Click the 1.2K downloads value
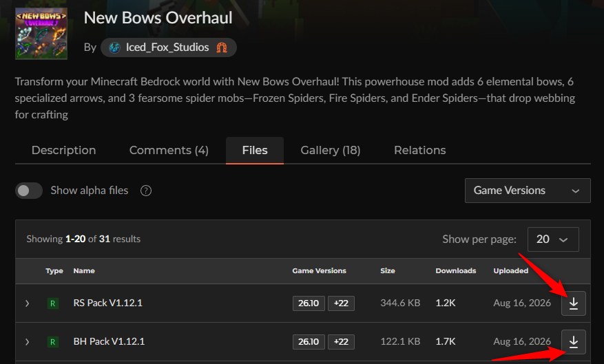604x364 pixels. (x=446, y=303)
